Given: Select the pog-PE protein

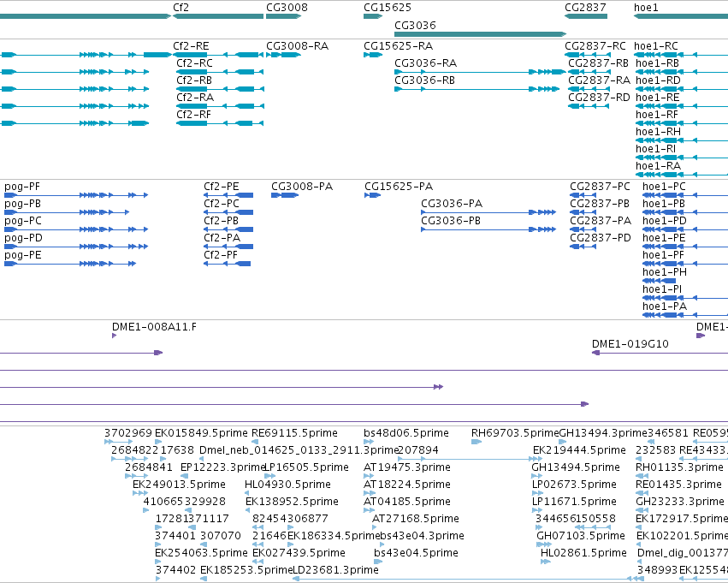Looking at the screenshot, I should [x=70, y=264].
